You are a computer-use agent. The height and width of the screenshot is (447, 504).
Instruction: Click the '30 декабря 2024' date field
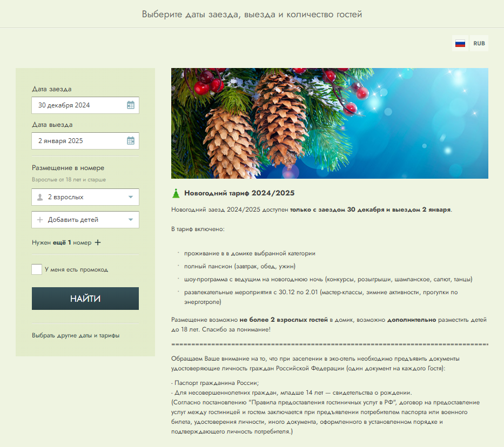(x=85, y=105)
